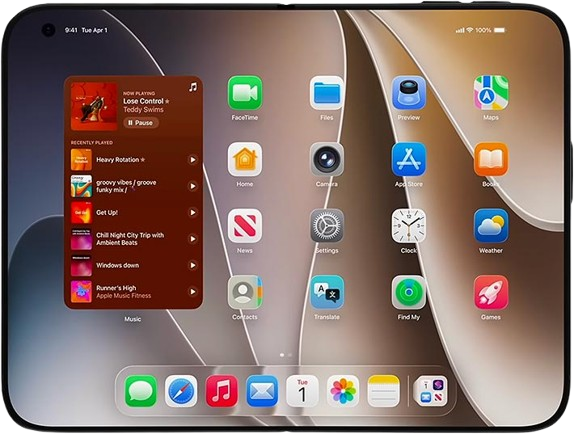Open the Home app
The width and height of the screenshot is (574, 434).
[245, 160]
